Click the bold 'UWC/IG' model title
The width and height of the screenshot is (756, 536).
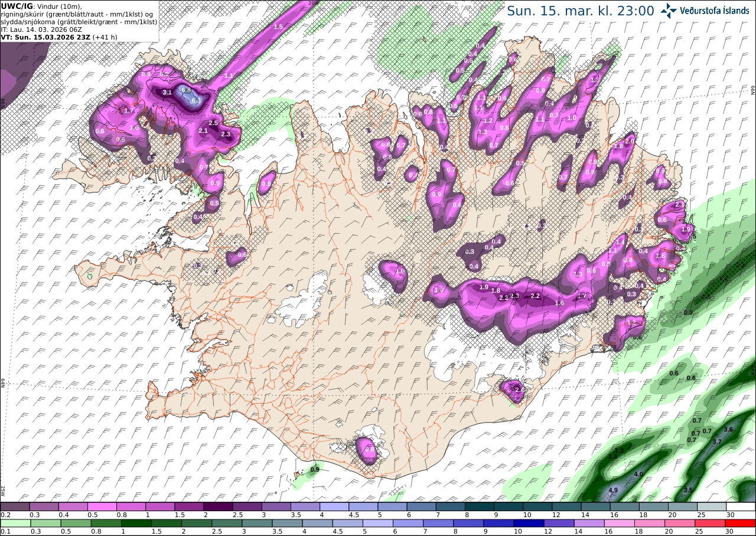coord(17,6)
